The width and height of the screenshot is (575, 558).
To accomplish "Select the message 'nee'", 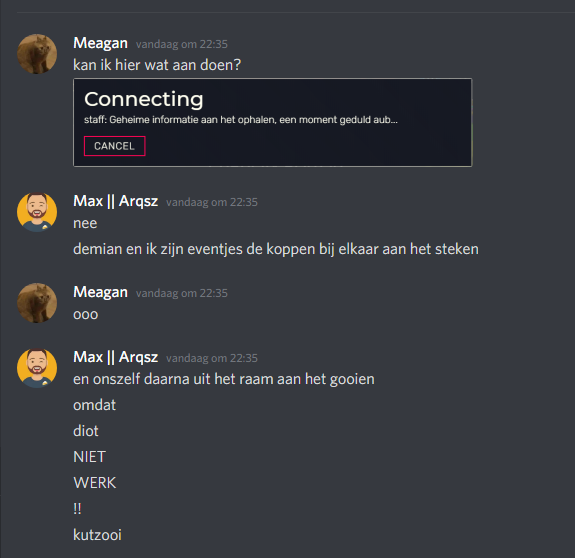I will [85, 223].
